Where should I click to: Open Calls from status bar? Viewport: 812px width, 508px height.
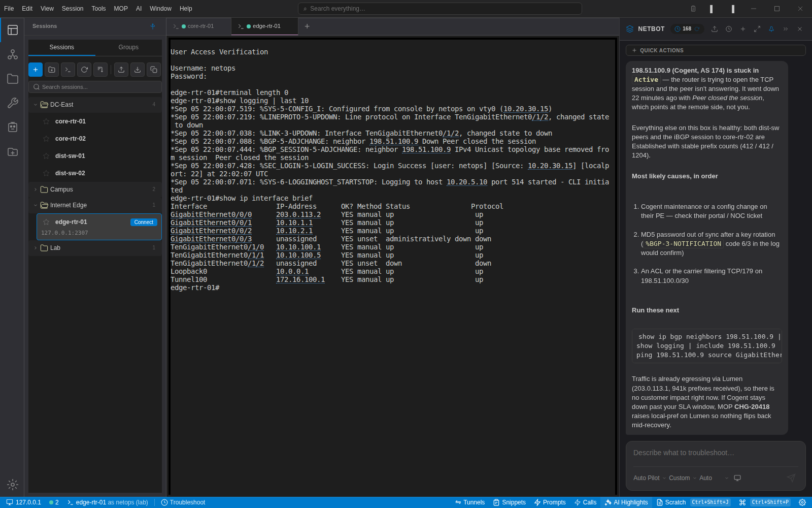(x=585, y=502)
